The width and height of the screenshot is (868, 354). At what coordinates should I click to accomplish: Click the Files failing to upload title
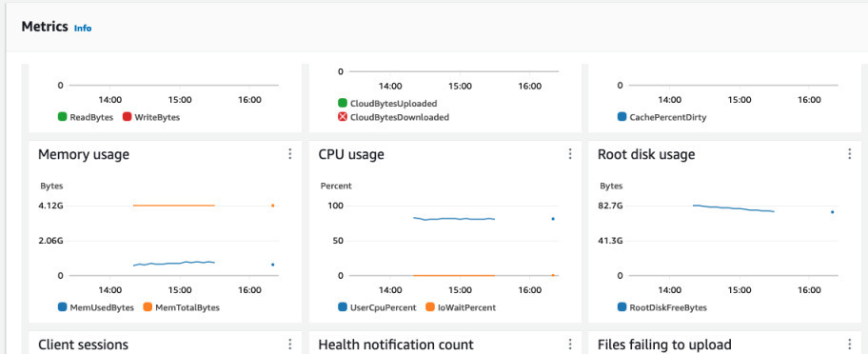click(664, 344)
